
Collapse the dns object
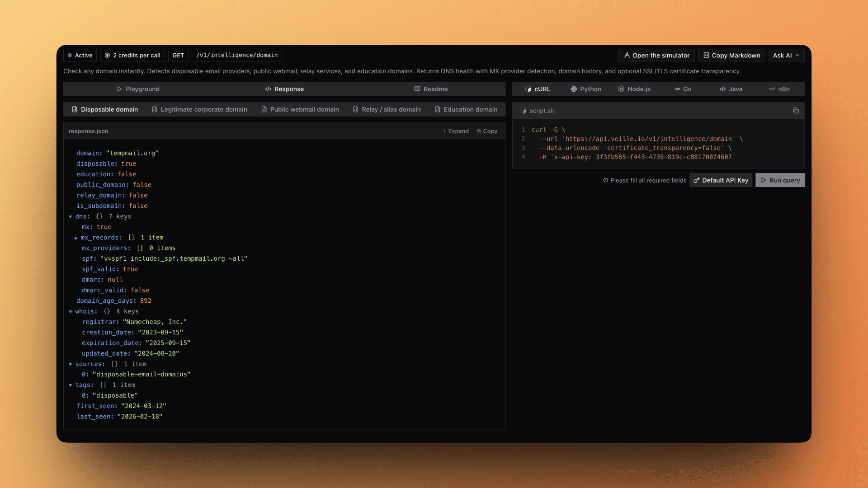[x=71, y=216]
